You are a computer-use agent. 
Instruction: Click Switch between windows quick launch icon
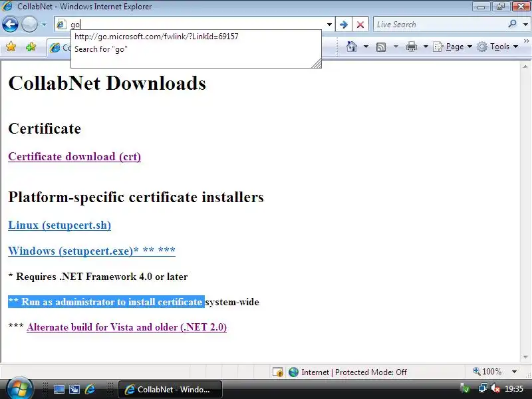tap(74, 390)
